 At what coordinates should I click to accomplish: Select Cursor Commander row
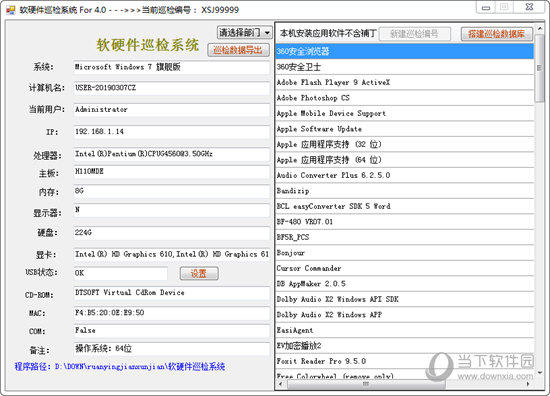[405, 268]
